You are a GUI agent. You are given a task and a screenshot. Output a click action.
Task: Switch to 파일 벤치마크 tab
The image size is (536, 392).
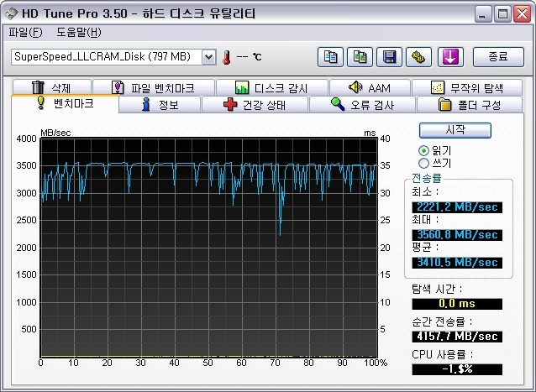154,88
